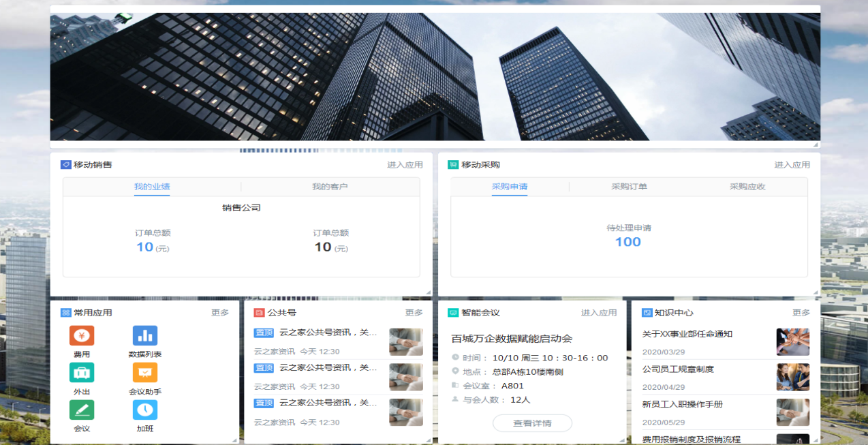Image resolution: width=868 pixels, height=445 pixels.
Task: Click the second 公共号 article thumbnail
Action: (406, 377)
